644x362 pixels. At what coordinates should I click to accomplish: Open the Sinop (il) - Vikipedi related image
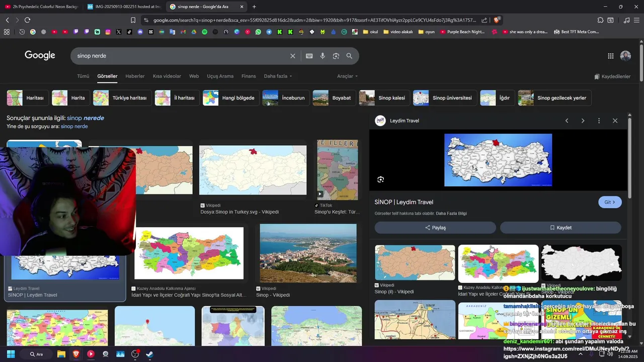click(415, 263)
